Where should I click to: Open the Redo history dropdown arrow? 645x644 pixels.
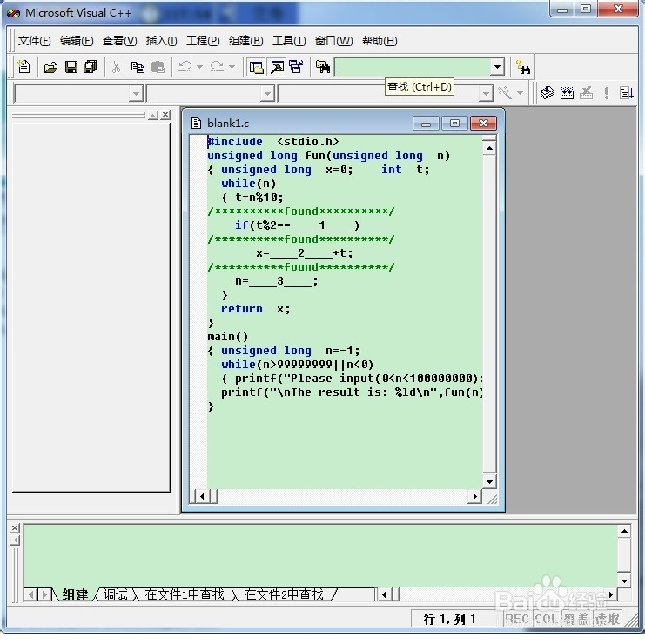tap(232, 67)
